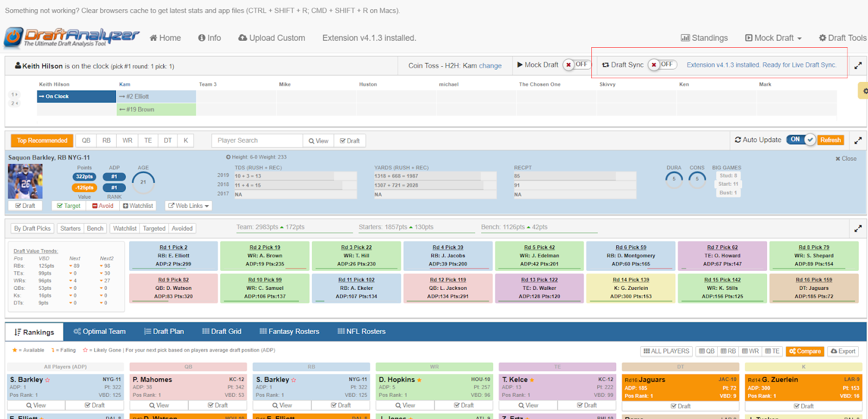
Task: Add Saquon Barkley to Watchlist
Action: click(x=138, y=206)
